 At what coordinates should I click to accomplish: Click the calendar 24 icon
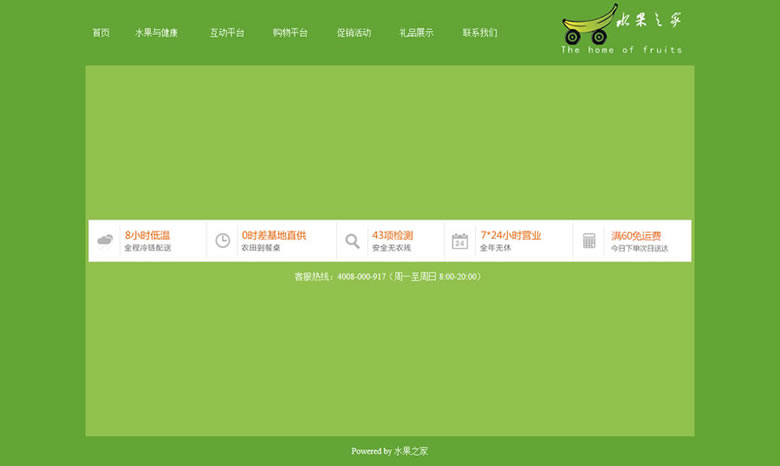[x=460, y=241]
